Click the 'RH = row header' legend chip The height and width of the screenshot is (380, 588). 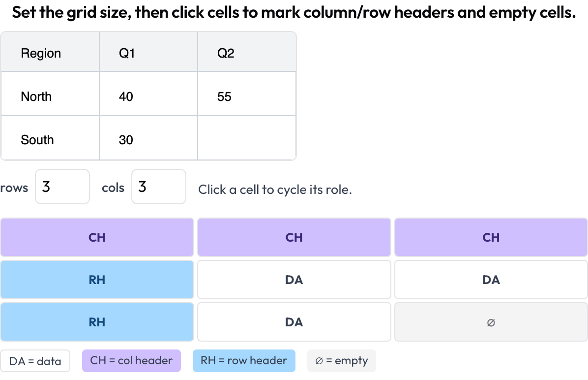coord(244,361)
